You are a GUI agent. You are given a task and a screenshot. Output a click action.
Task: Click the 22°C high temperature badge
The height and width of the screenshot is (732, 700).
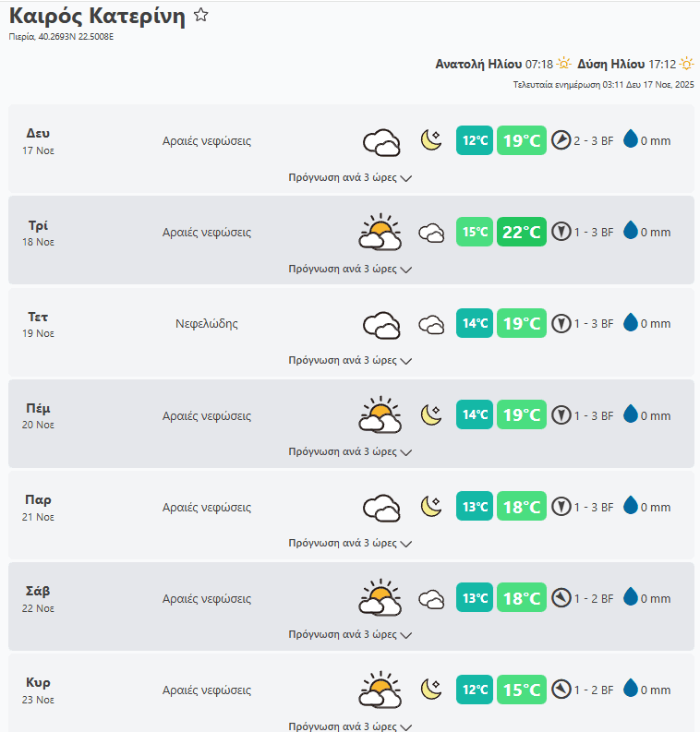click(521, 232)
